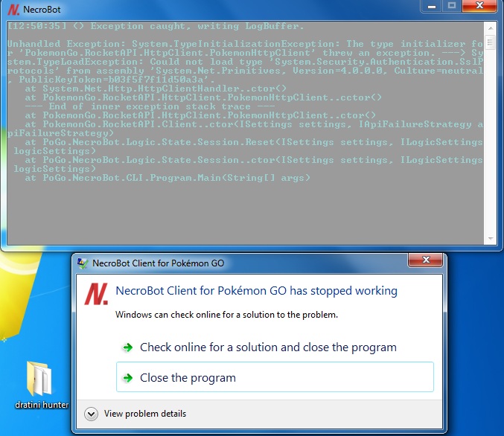Screen dimensions: 504x436
Task: Click the error dialog title bar icon
Action: pos(83,263)
